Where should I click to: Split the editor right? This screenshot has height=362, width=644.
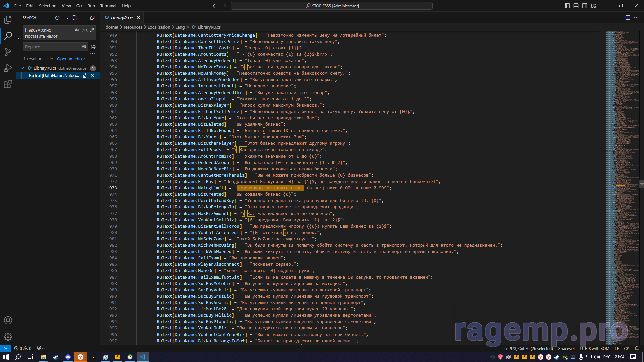628,18
